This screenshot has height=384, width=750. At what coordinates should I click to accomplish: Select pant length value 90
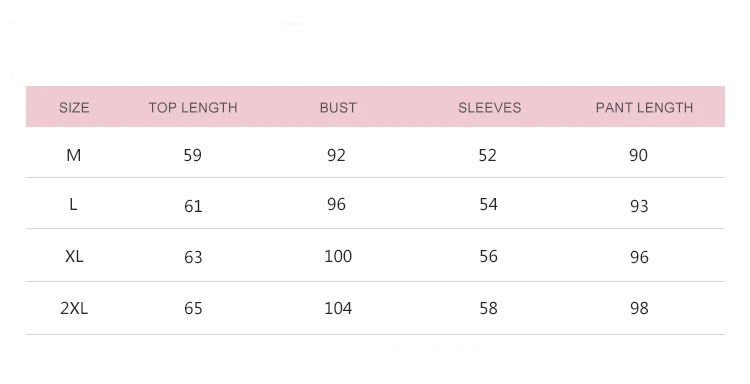[x=639, y=155]
